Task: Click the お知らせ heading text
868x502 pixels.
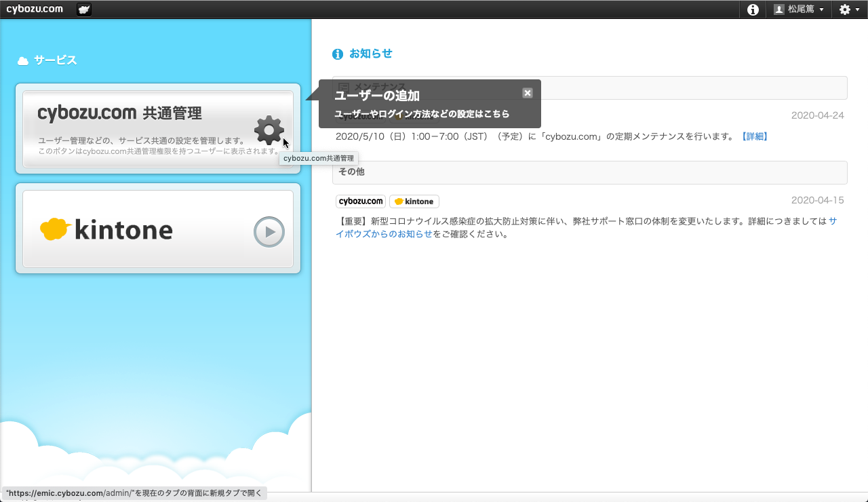Action: pyautogui.click(x=370, y=54)
